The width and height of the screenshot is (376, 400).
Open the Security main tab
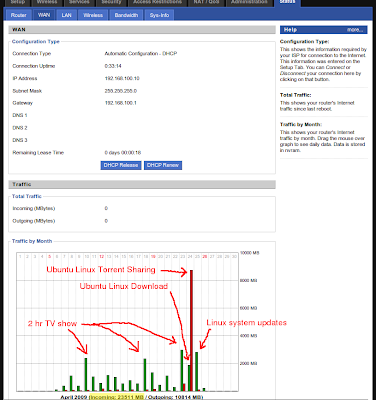click(x=112, y=3)
